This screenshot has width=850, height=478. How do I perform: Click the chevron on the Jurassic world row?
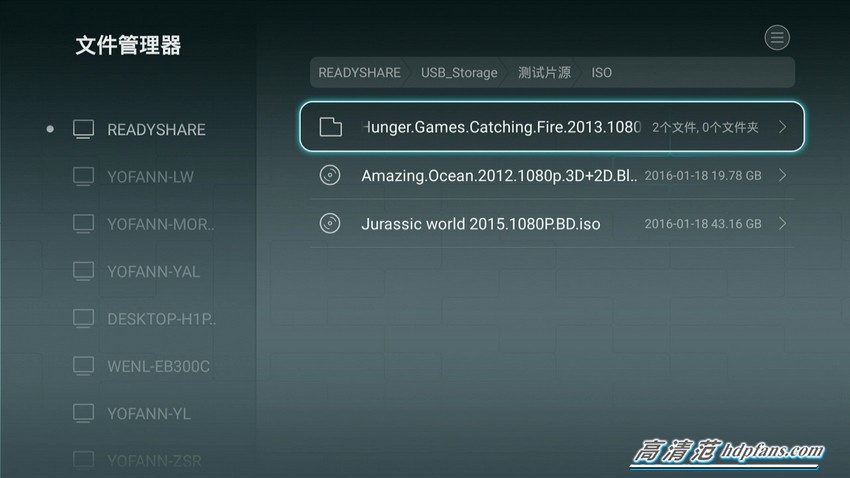(x=782, y=223)
